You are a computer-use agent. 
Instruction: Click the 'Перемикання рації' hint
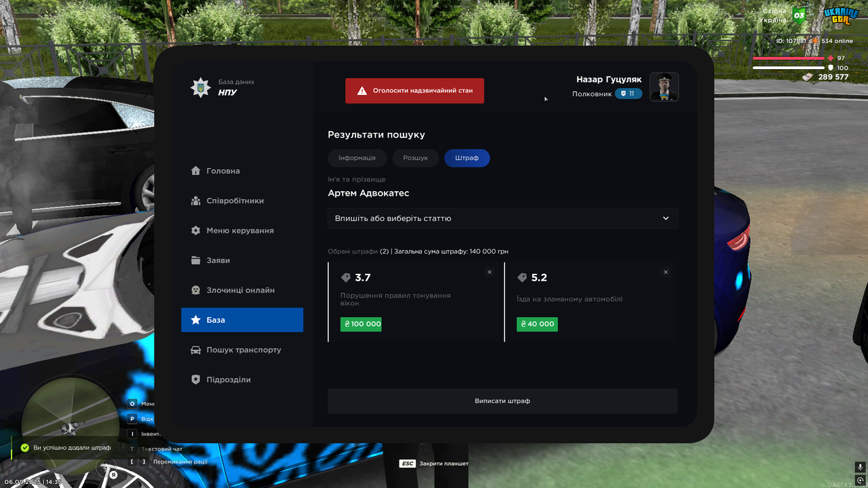[x=180, y=462]
